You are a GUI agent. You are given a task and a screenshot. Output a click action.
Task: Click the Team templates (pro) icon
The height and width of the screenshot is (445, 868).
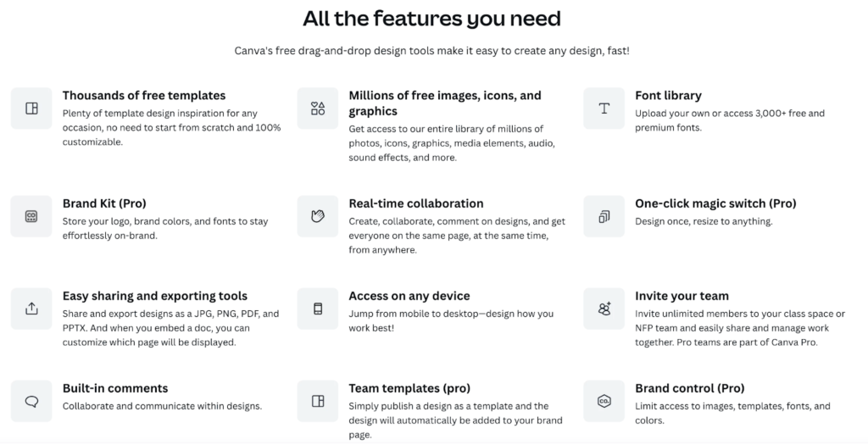pos(318,401)
